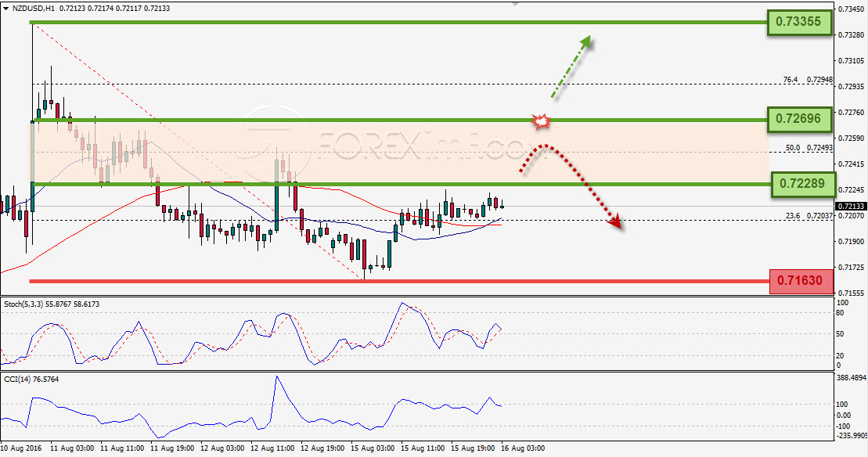Click the 15 Aug 19:00 time axis label
Viewport: 868px width, 457px height.
(x=473, y=448)
